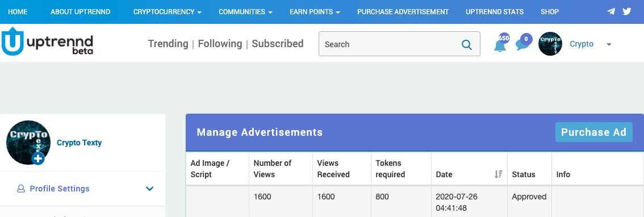Viewport: 644px width, 217px height.
Task: Open UPTRENND STATS menu item
Action: [x=495, y=12]
